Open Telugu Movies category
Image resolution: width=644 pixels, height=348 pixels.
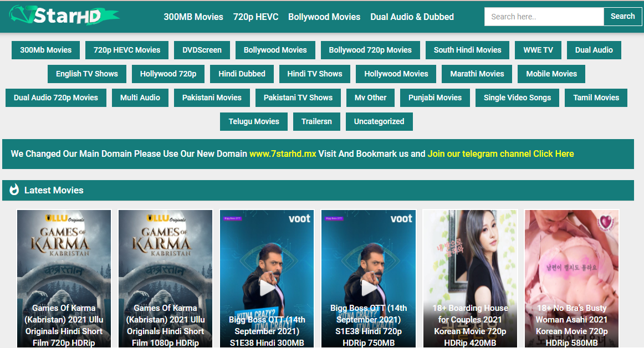254,121
